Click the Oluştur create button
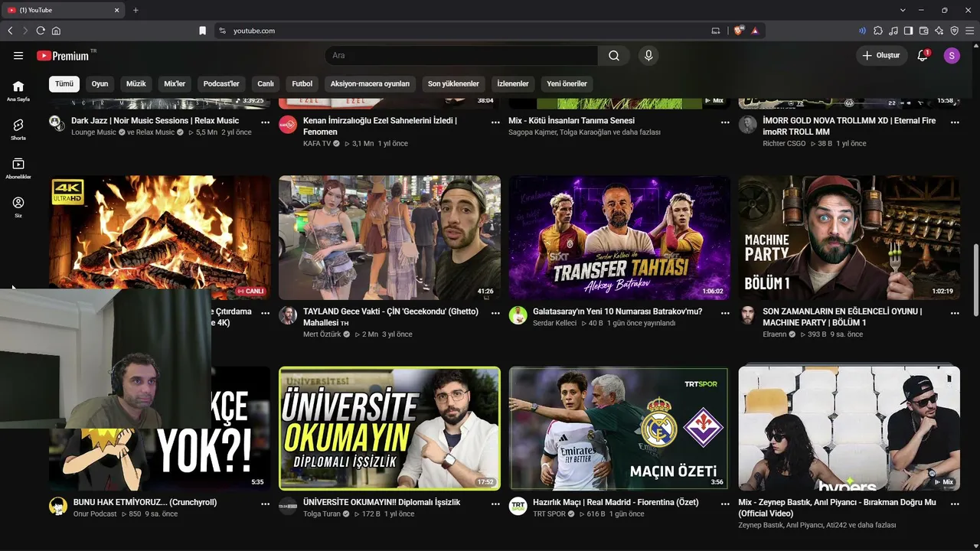 [881, 56]
